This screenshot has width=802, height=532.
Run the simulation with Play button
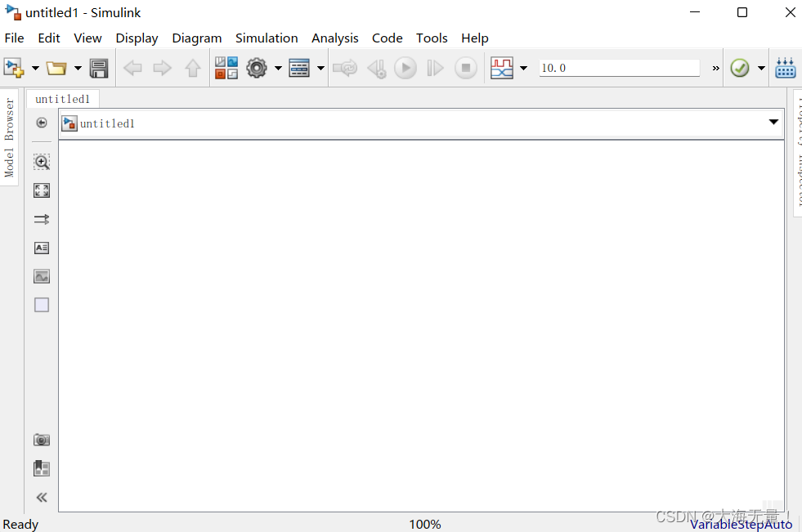pyautogui.click(x=405, y=68)
